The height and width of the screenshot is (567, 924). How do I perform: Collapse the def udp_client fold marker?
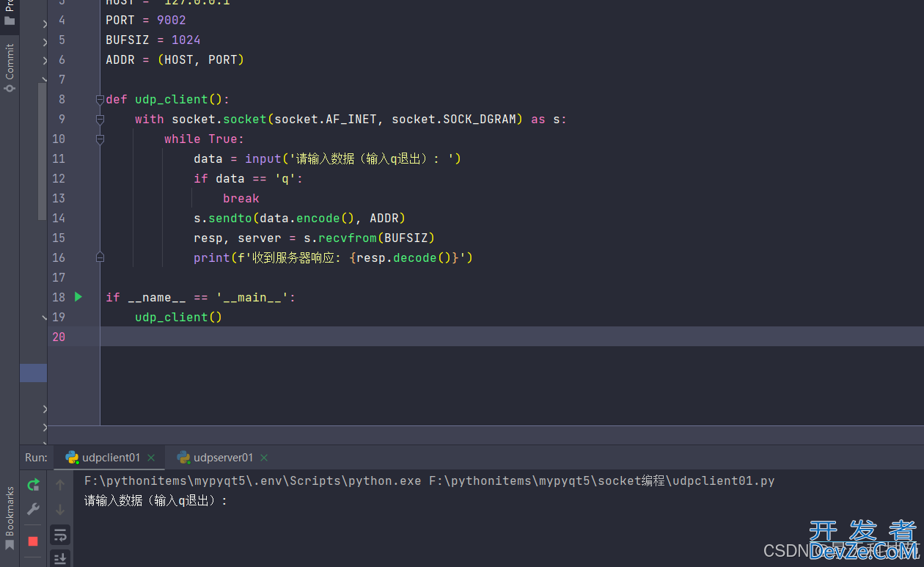pyautogui.click(x=100, y=99)
